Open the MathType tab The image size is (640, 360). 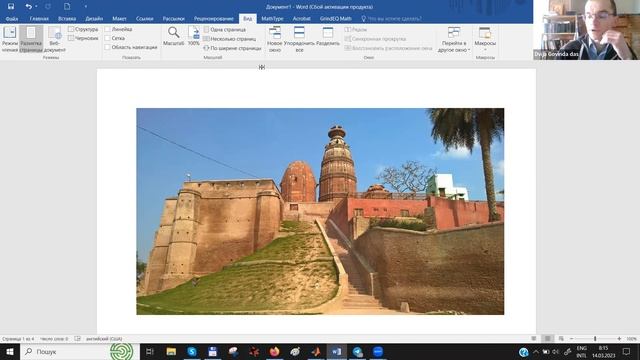coord(272,18)
